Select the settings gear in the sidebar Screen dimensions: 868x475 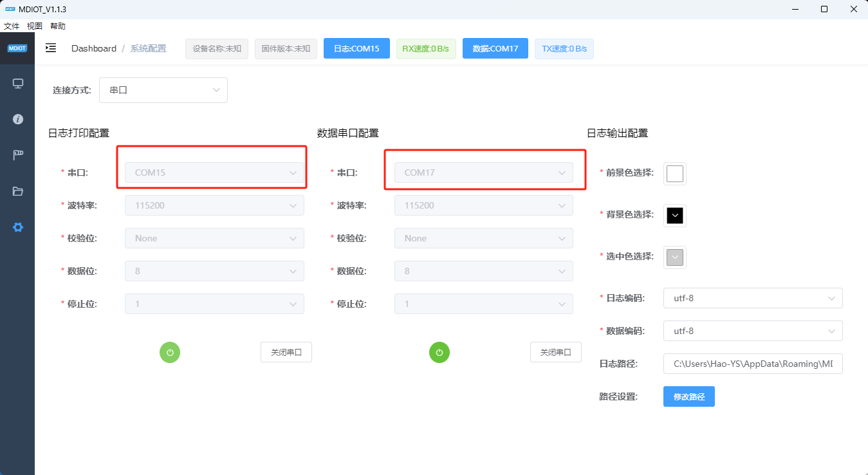pos(18,227)
